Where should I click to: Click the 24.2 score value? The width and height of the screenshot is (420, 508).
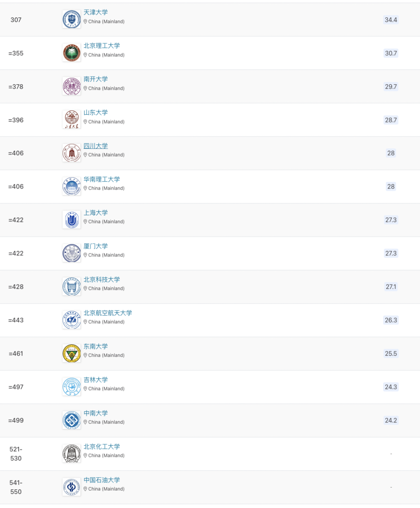tap(391, 421)
